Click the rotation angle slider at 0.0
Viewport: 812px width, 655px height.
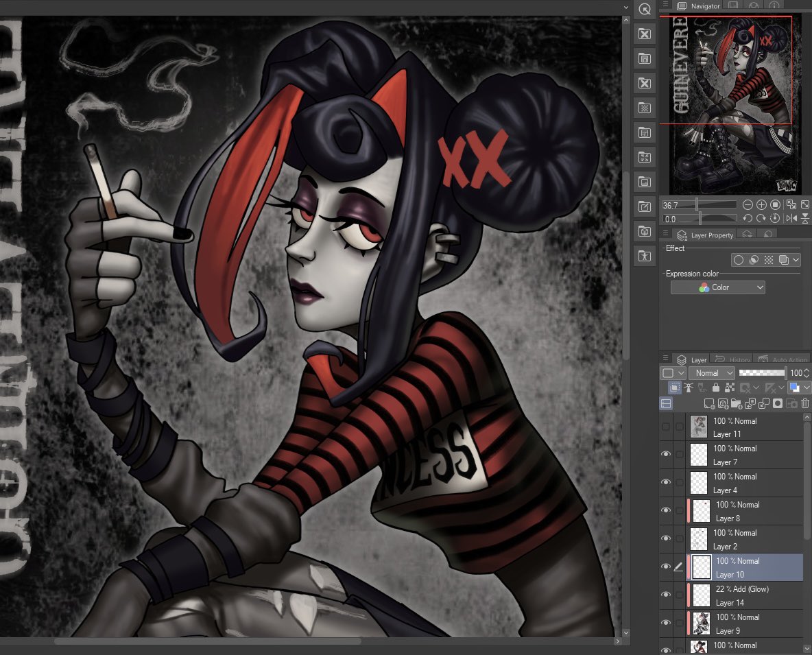click(x=699, y=219)
